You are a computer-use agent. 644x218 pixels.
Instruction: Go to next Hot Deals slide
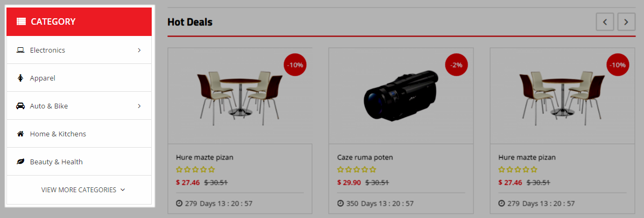click(626, 21)
